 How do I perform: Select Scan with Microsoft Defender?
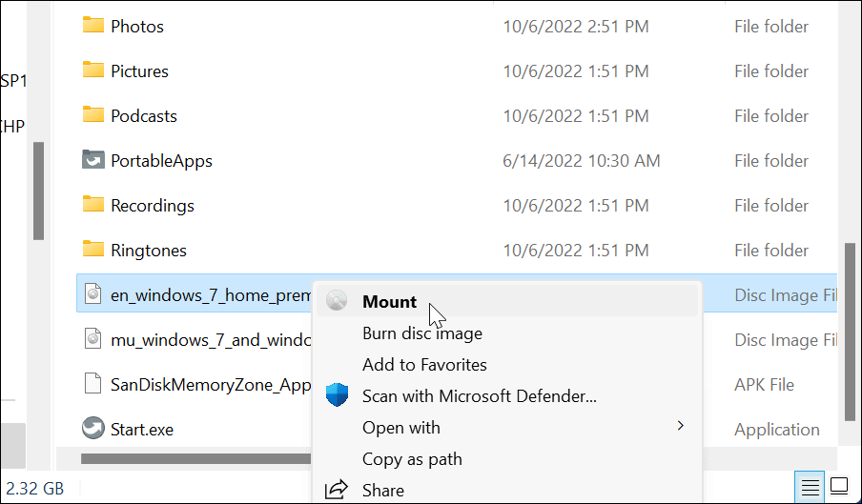point(479,395)
